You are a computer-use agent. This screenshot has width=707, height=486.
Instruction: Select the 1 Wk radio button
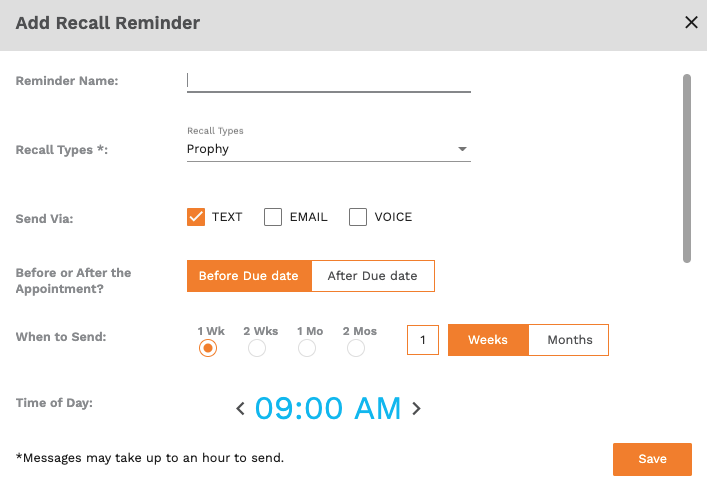[x=208, y=348]
